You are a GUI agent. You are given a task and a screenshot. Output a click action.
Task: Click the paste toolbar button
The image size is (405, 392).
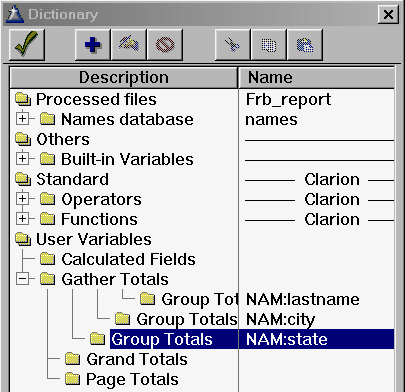coord(305,45)
